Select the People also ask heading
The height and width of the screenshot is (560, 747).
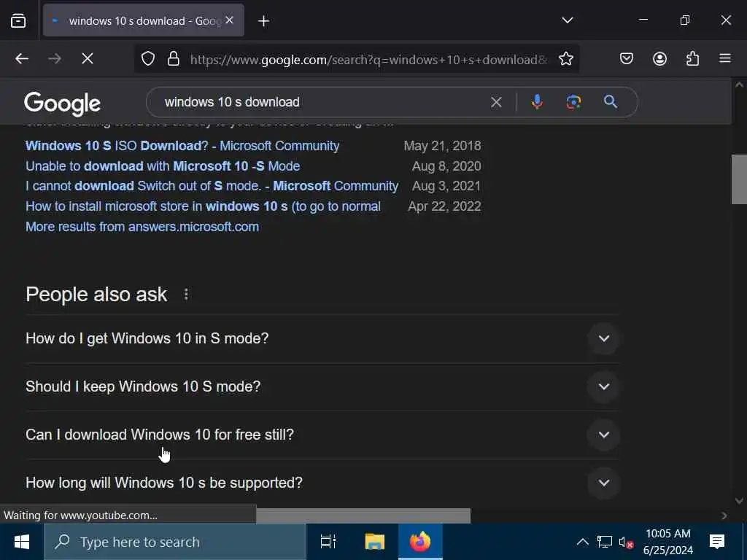tap(96, 295)
